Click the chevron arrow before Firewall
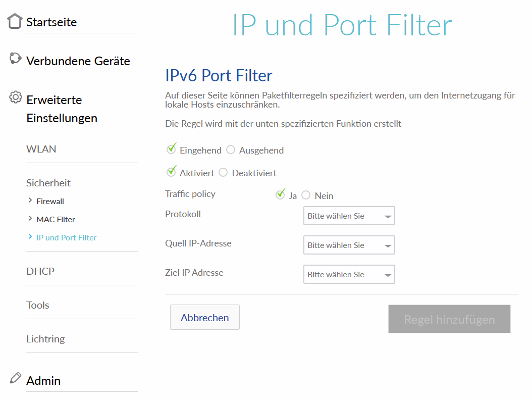Image resolution: width=532 pixels, height=401 pixels. [x=30, y=201]
